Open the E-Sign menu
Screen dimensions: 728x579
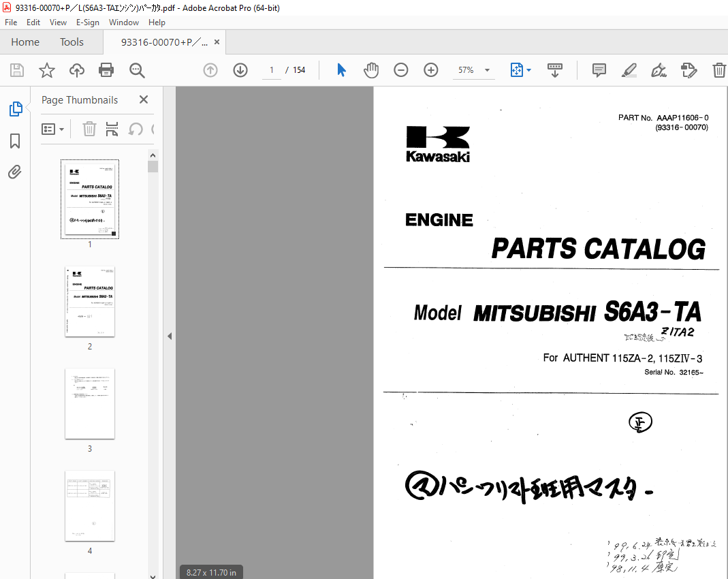pos(88,22)
